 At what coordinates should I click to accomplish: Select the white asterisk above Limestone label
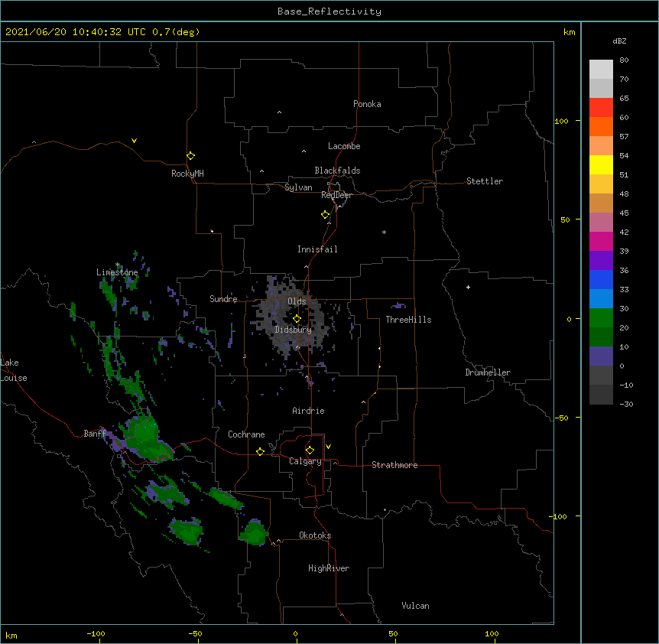point(118,265)
